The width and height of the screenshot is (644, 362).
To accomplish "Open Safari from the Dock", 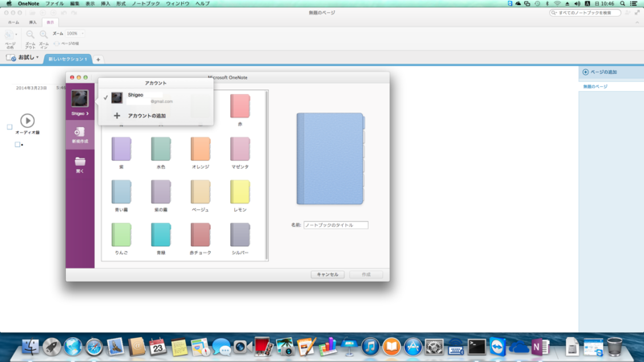I will click(94, 348).
